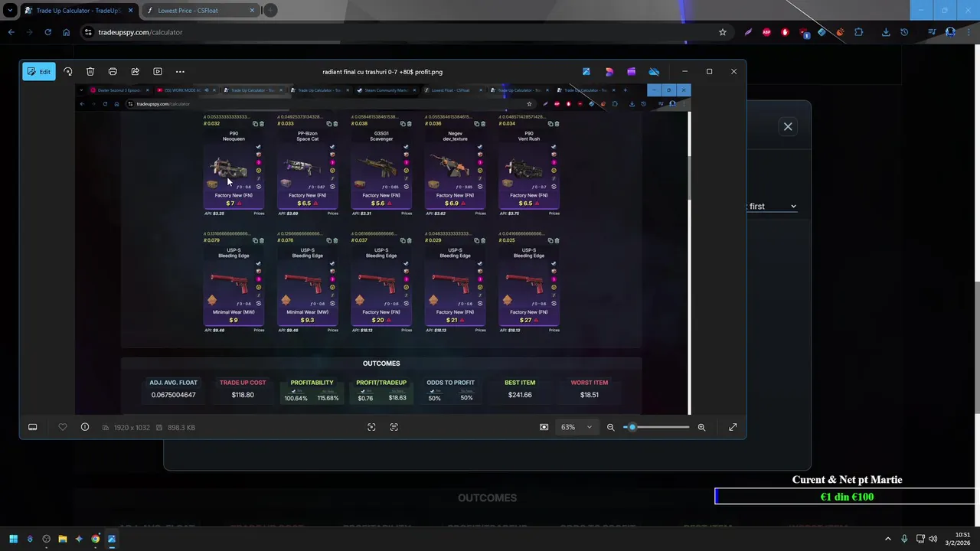Screen dimensions: 980x551
Task: Click Edit button in Photos viewer
Action: 39,72
